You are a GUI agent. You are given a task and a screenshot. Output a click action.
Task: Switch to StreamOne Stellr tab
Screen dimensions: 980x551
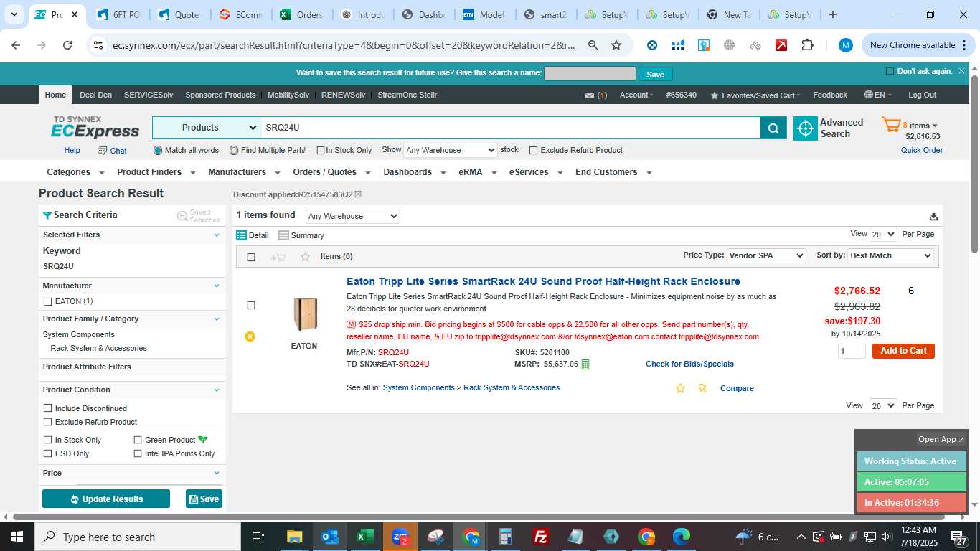[x=407, y=95]
